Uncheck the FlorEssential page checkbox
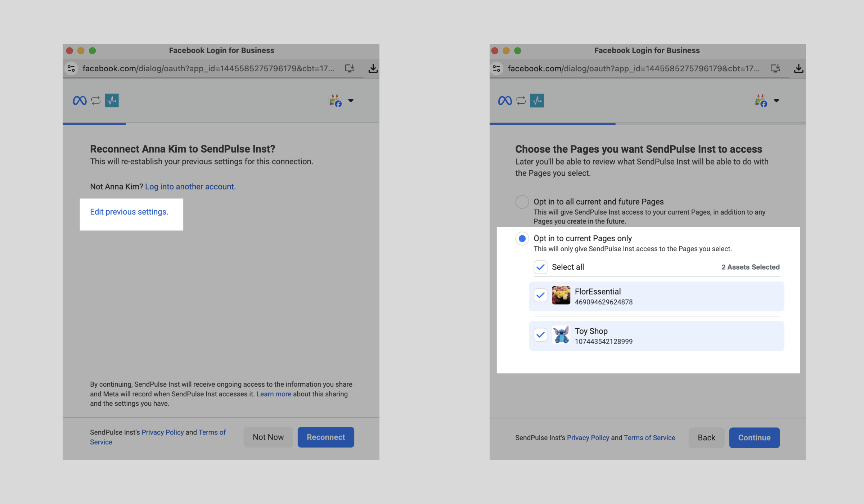This screenshot has width=864, height=504. [x=540, y=296]
